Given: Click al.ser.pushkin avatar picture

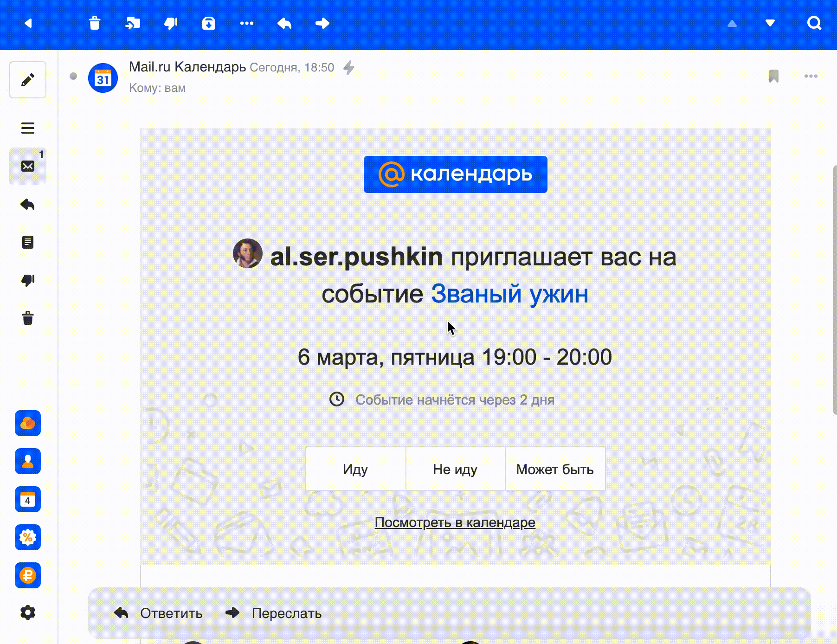Looking at the screenshot, I should (248, 253).
